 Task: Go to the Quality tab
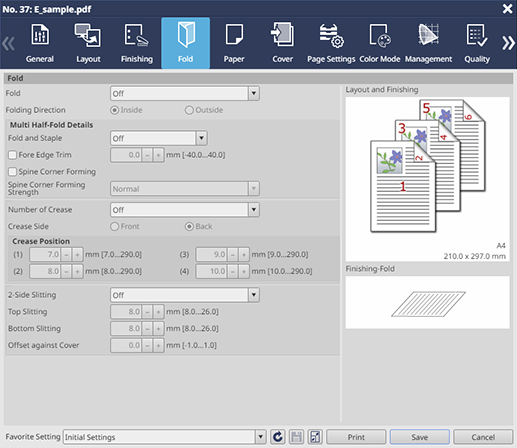477,43
